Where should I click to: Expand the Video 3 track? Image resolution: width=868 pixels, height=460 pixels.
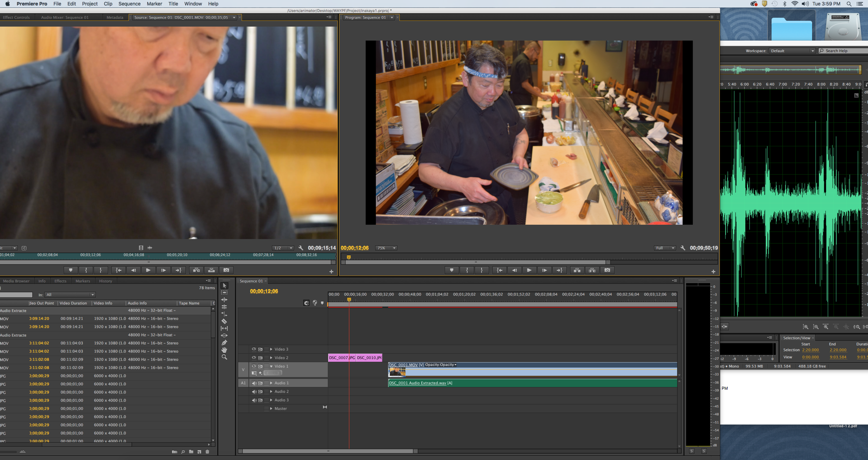271,349
